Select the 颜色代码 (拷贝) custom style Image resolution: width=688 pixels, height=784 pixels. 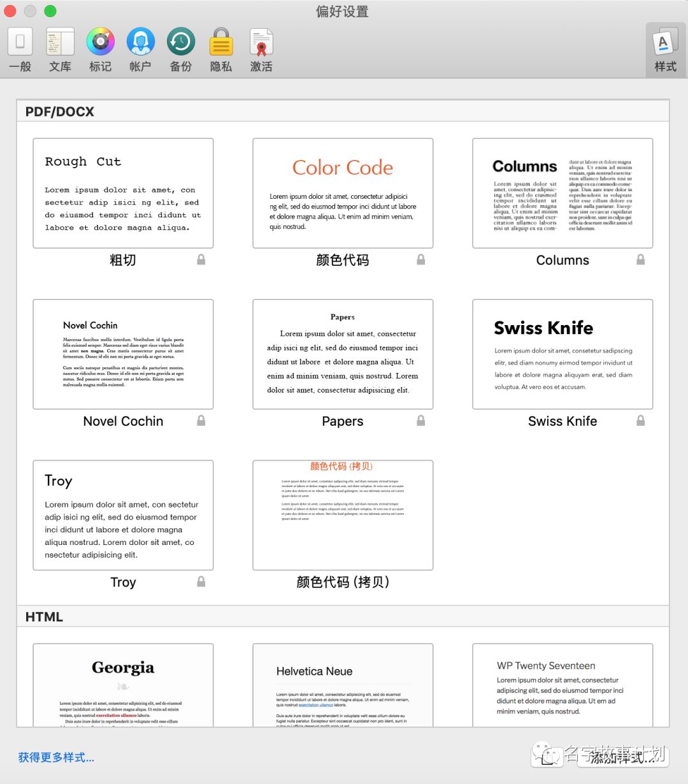(343, 515)
